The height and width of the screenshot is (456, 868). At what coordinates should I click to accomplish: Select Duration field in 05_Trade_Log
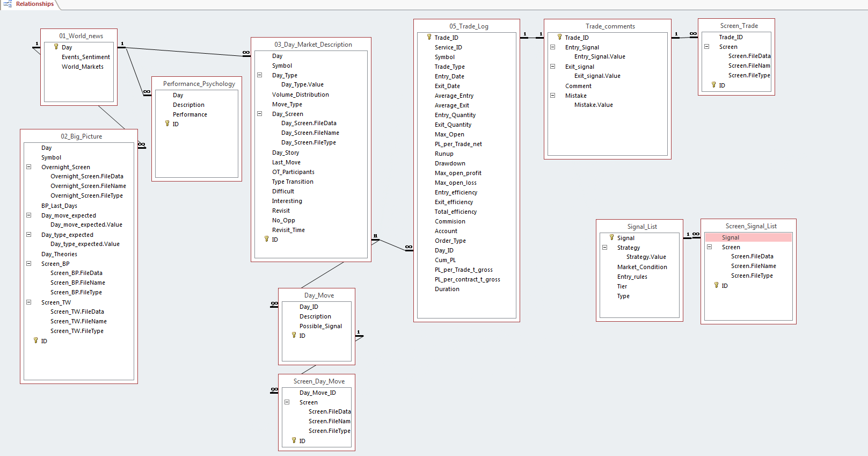click(x=447, y=289)
